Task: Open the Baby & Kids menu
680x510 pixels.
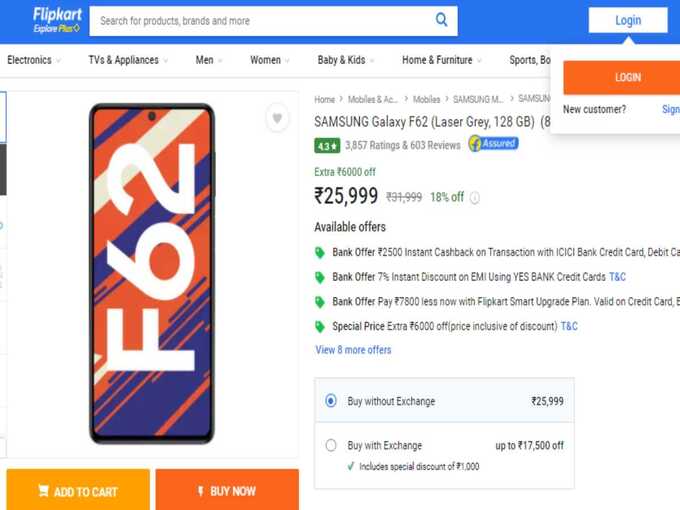Action: 346,60
